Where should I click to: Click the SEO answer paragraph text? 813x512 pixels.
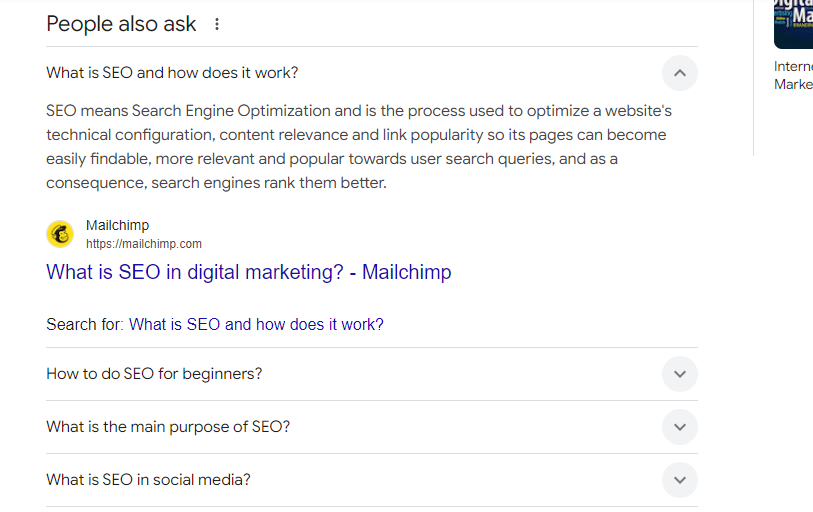[355, 147]
